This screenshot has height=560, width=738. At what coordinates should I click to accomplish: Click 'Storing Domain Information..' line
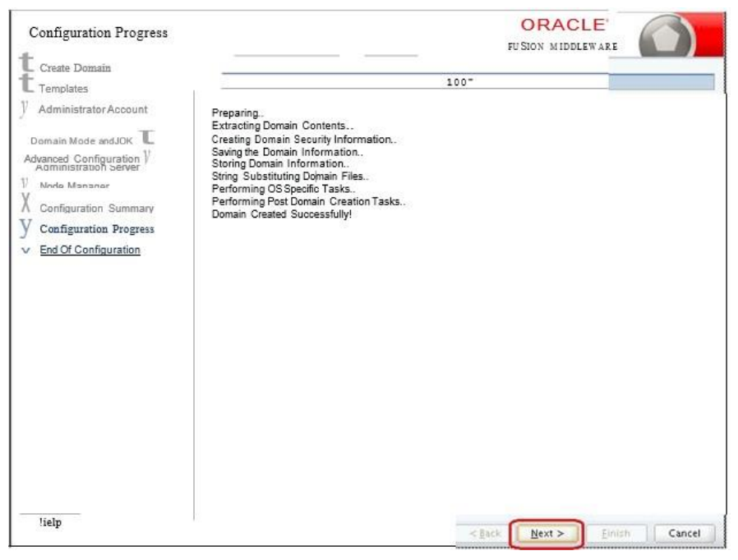click(280, 163)
